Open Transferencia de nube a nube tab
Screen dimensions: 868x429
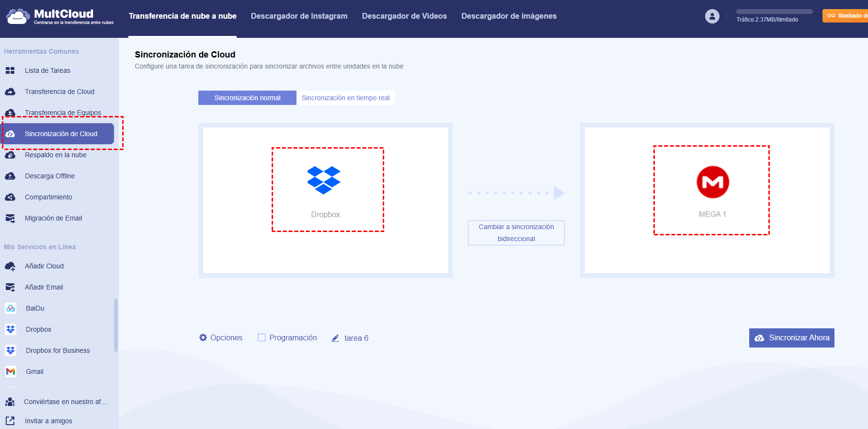coord(183,16)
